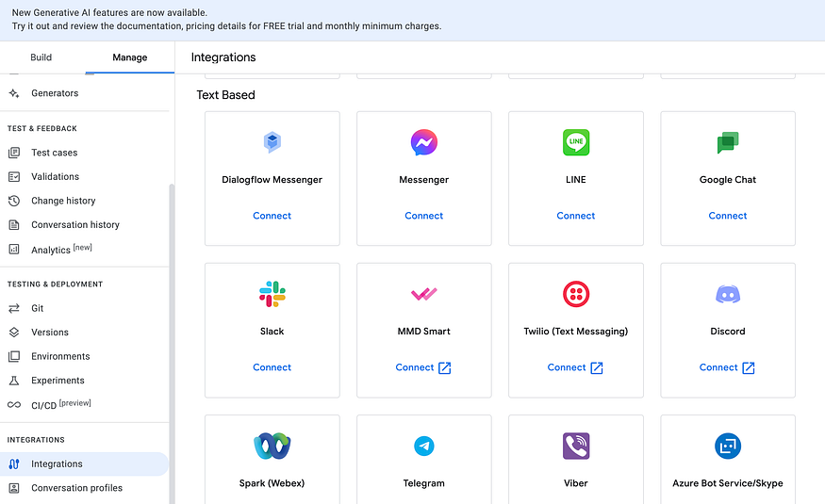Click the Discord logo icon
The image size is (825, 504).
728,294
